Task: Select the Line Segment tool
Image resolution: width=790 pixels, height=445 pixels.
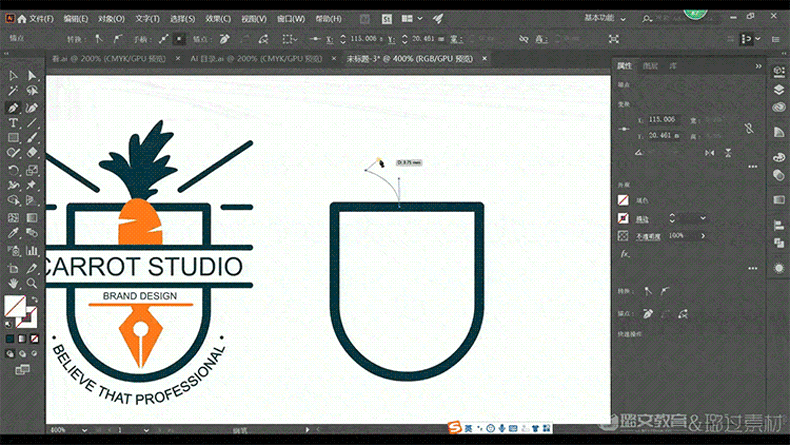Action: pyautogui.click(x=32, y=122)
